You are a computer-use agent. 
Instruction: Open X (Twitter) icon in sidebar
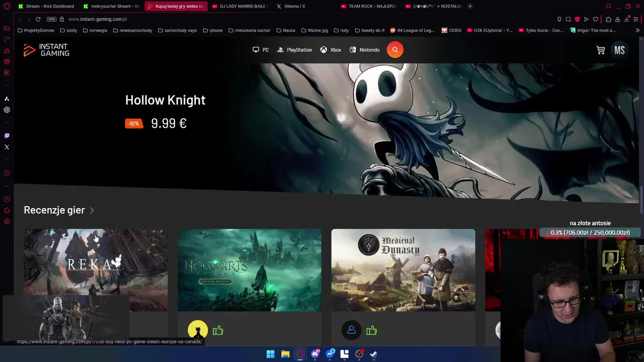[x=7, y=147]
